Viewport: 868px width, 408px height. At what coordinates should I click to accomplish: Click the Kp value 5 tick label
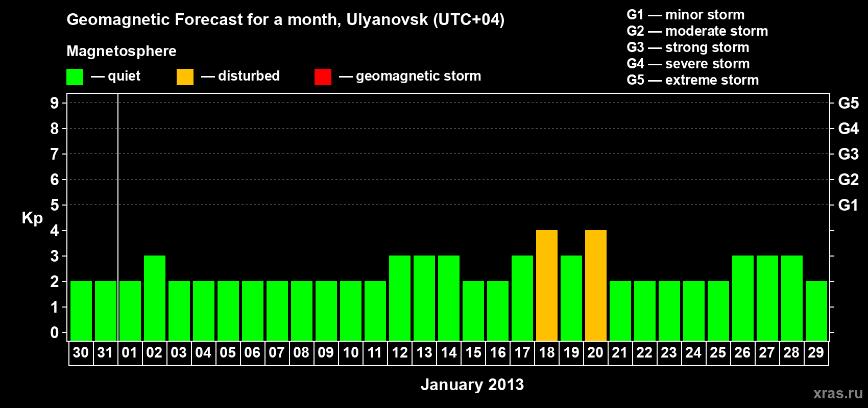[55, 205]
